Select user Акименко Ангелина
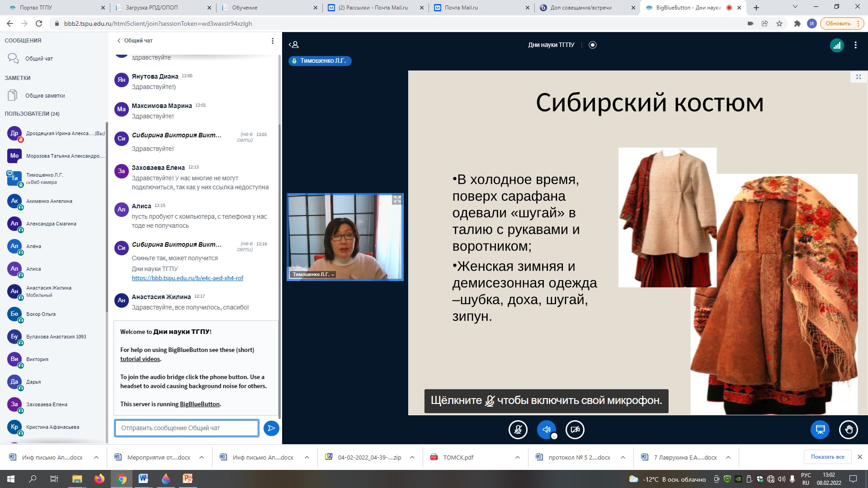Image resolution: width=868 pixels, height=488 pixels. coord(55,201)
